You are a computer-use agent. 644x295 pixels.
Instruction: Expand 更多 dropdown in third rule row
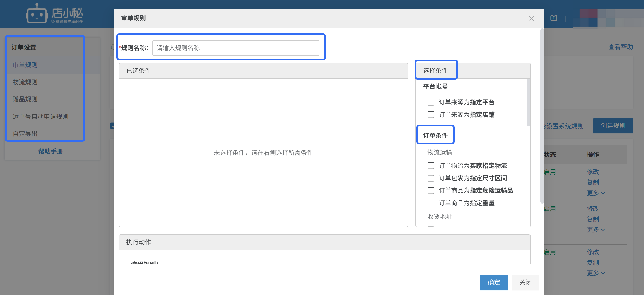point(596,273)
